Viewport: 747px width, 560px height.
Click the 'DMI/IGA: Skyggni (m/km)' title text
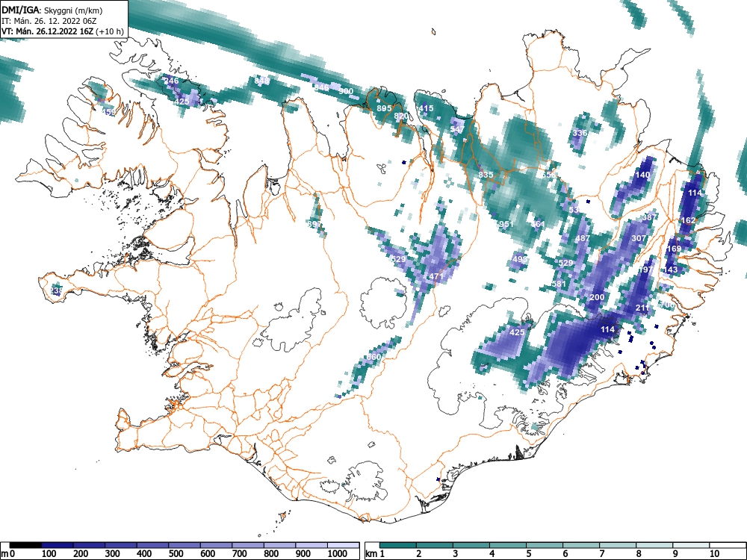tap(52, 10)
